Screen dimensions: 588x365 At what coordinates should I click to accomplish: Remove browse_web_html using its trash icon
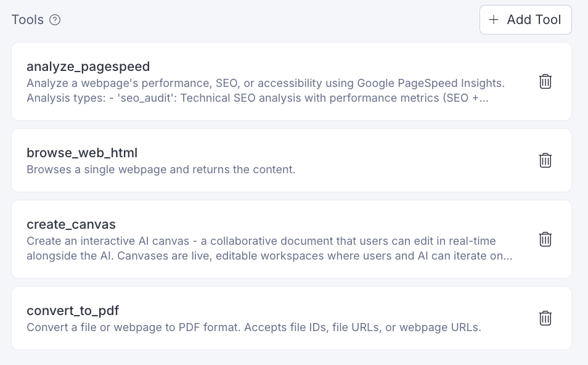(545, 160)
